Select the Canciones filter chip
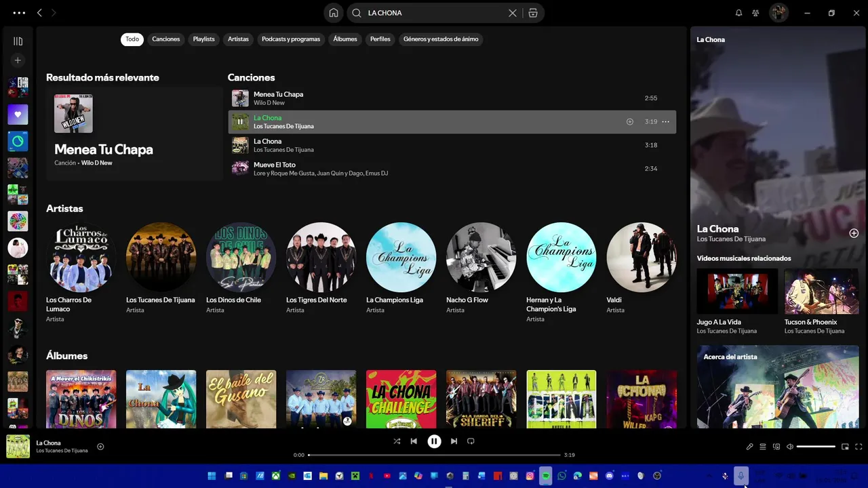This screenshot has height=488, width=868. (x=166, y=39)
